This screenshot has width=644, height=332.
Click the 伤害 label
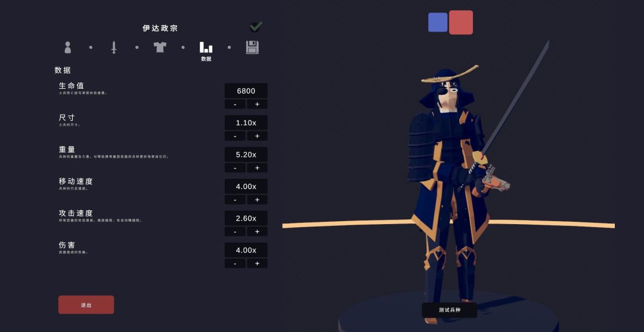pos(67,245)
